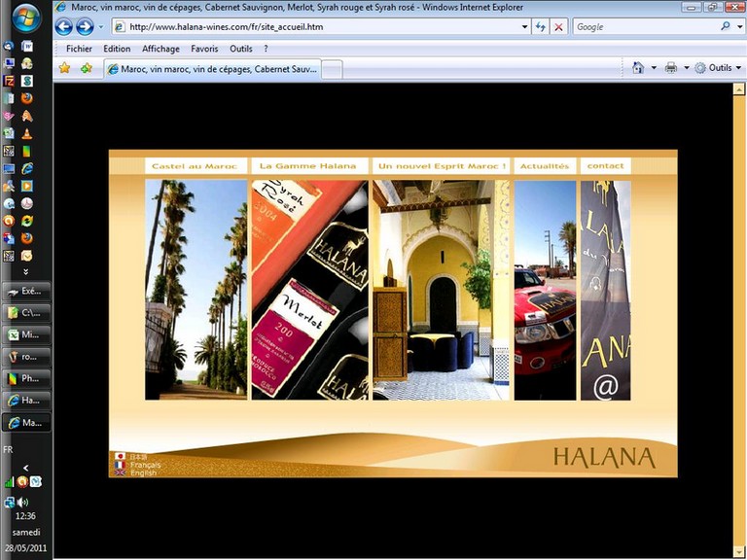Viewport: 747px width, 560px height.
Task: Click the Actualités navigation link
Action: pos(544,166)
